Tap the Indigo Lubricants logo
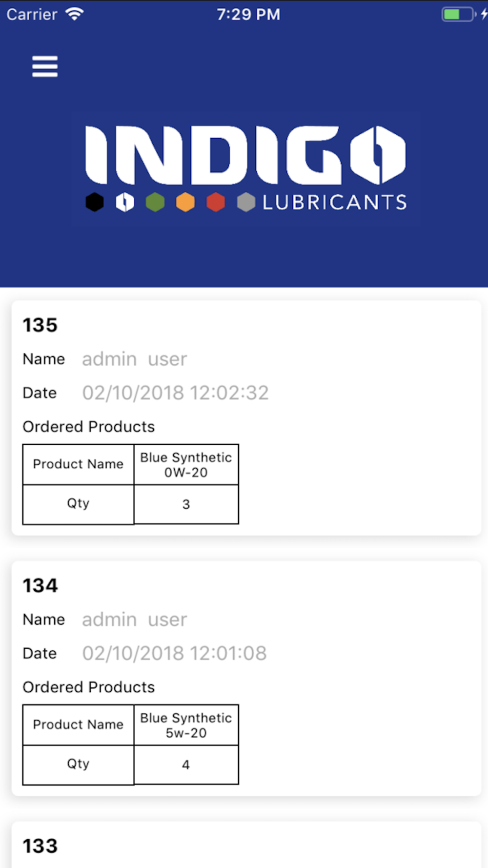The height and width of the screenshot is (868, 488). 246,168
